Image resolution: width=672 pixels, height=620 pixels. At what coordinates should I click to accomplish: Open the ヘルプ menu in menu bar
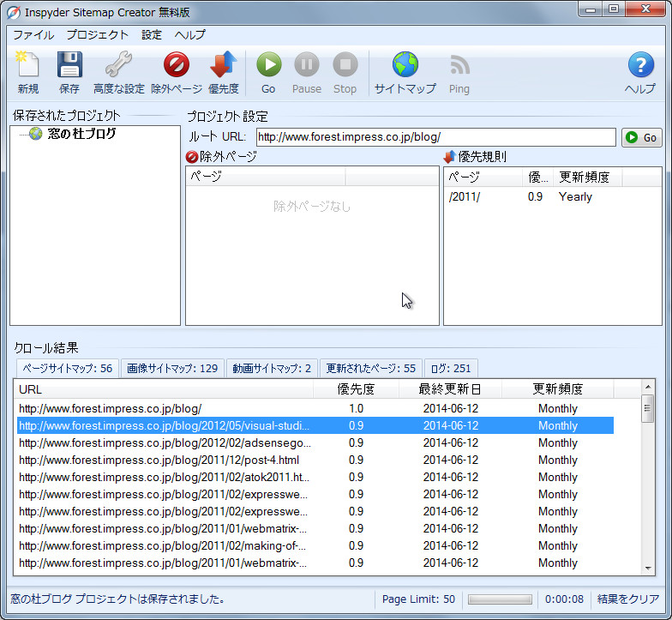click(x=190, y=34)
